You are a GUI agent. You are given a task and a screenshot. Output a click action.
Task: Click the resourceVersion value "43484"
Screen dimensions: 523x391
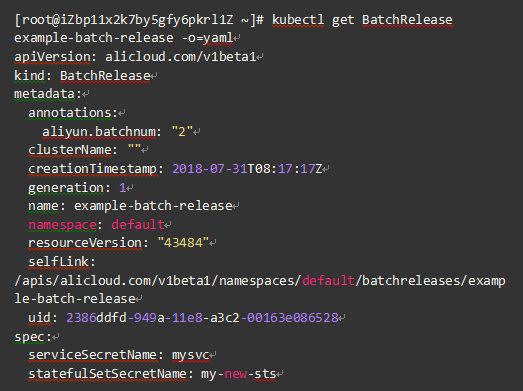click(x=183, y=243)
